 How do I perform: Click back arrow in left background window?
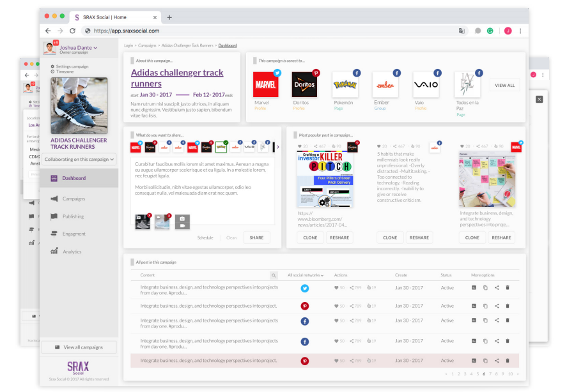coord(27,75)
